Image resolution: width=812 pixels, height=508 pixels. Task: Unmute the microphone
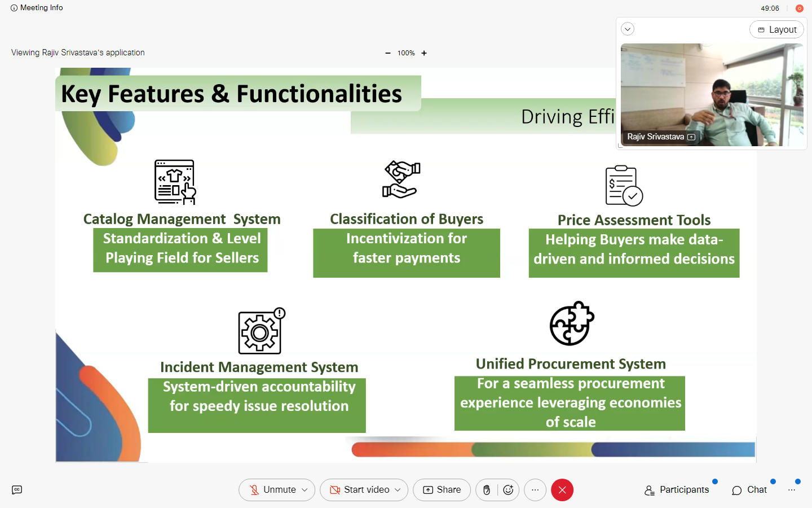click(x=273, y=490)
